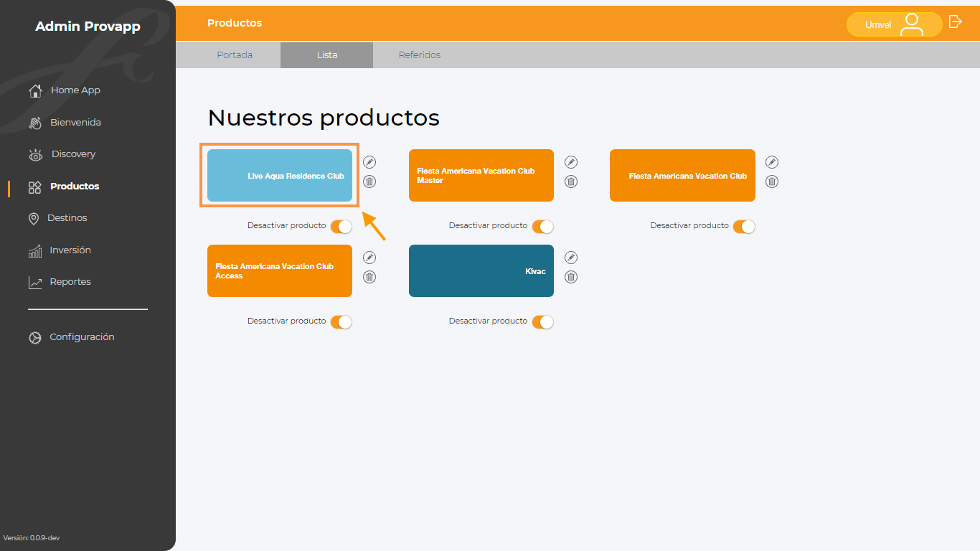The image size is (980, 551).
Task: Click the trash icon for Fiesta Americana Vacation Club Master
Action: point(571,182)
